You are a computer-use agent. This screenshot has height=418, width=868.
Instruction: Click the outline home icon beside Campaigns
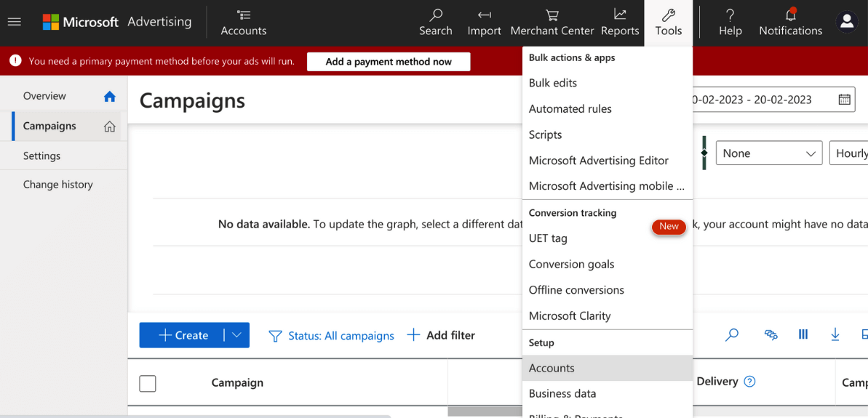(110, 126)
